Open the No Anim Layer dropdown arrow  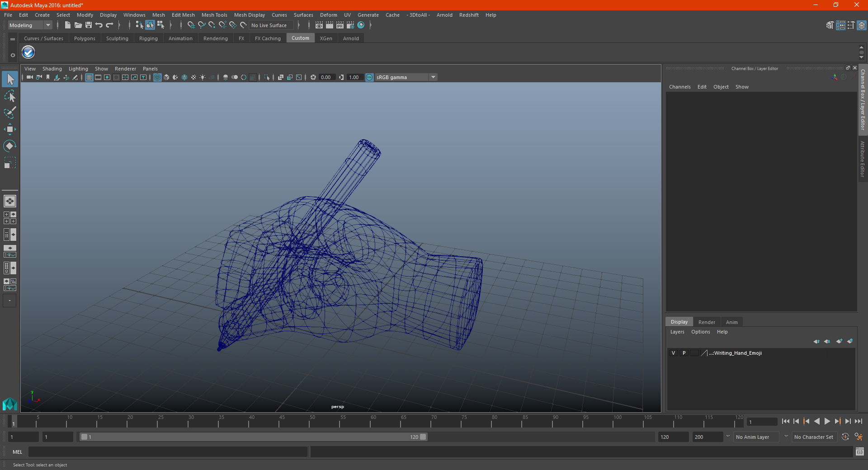pyautogui.click(x=728, y=437)
